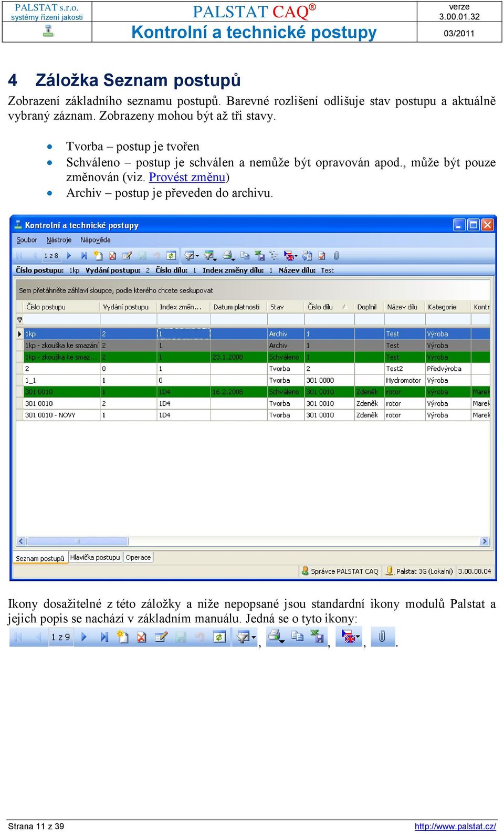
Task: Sort by Číslo postupu column header
Action: [x=62, y=307]
